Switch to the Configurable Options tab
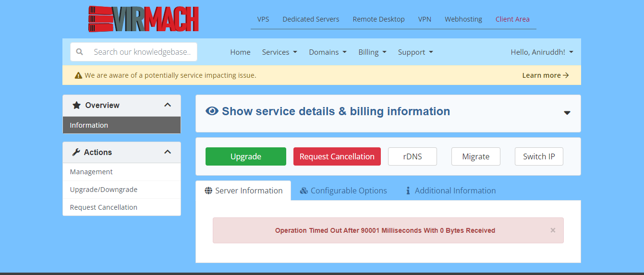The height and width of the screenshot is (275, 644). pos(343,191)
